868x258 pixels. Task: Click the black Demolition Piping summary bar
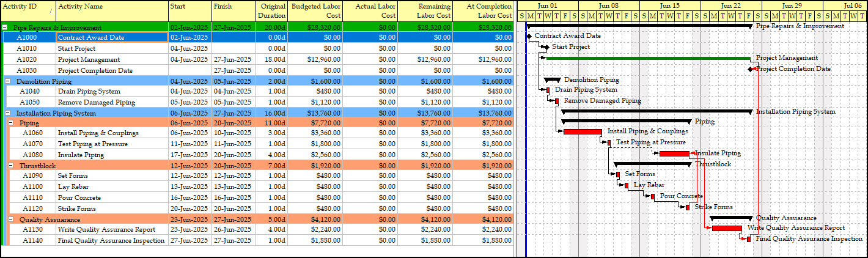click(x=552, y=79)
